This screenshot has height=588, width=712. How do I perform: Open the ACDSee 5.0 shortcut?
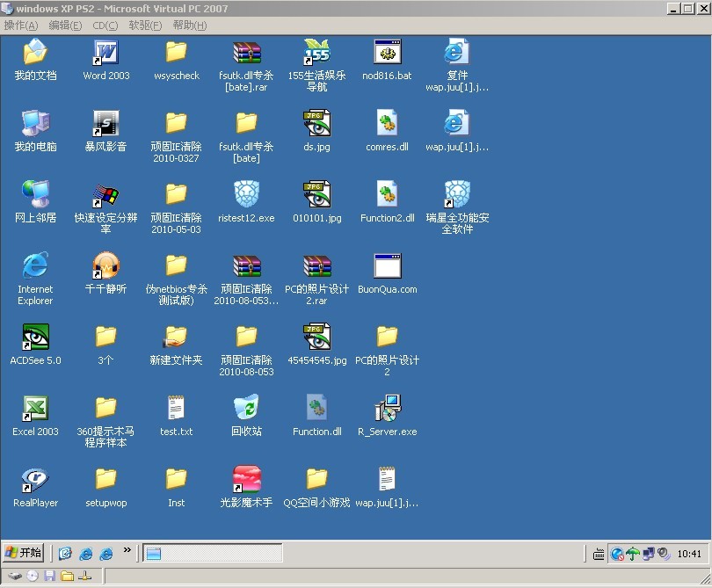[35, 338]
